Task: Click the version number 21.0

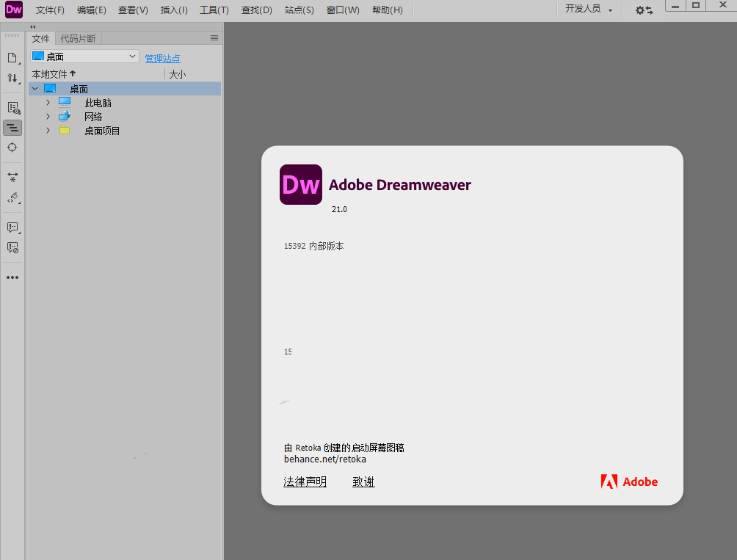Action: [x=339, y=209]
